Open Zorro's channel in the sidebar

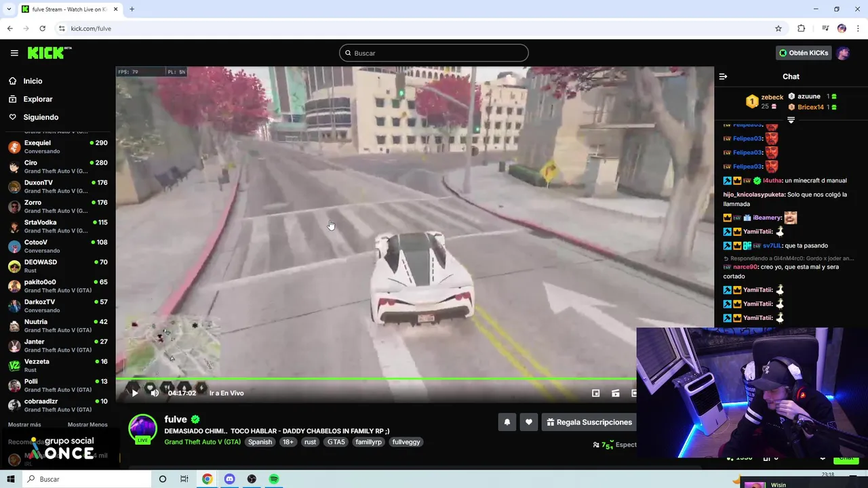click(58, 206)
